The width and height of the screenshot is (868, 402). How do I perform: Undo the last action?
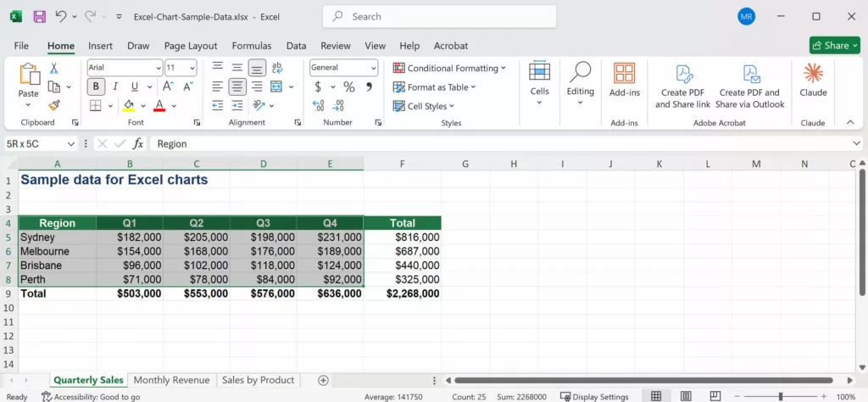[61, 17]
